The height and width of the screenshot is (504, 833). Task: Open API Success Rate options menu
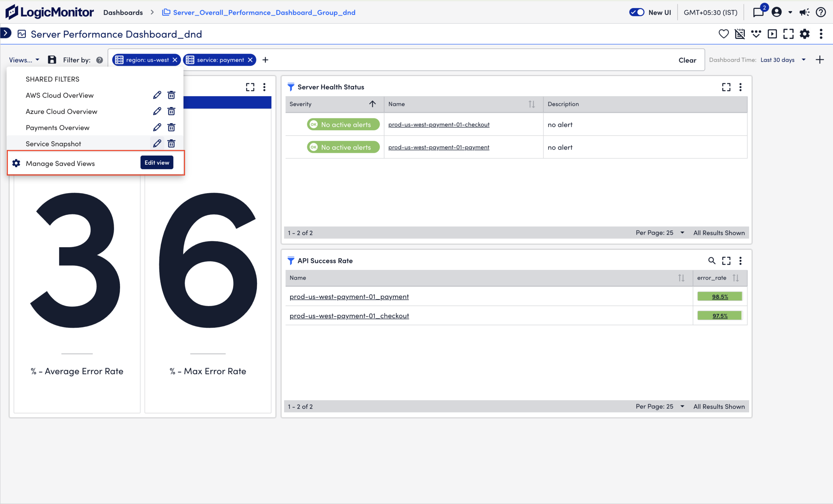tap(740, 261)
